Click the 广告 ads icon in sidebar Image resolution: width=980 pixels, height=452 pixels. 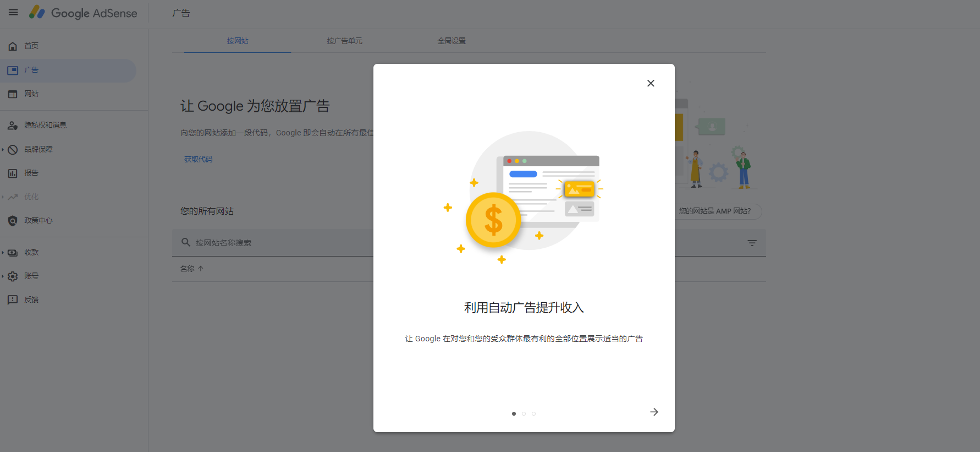coord(13,70)
